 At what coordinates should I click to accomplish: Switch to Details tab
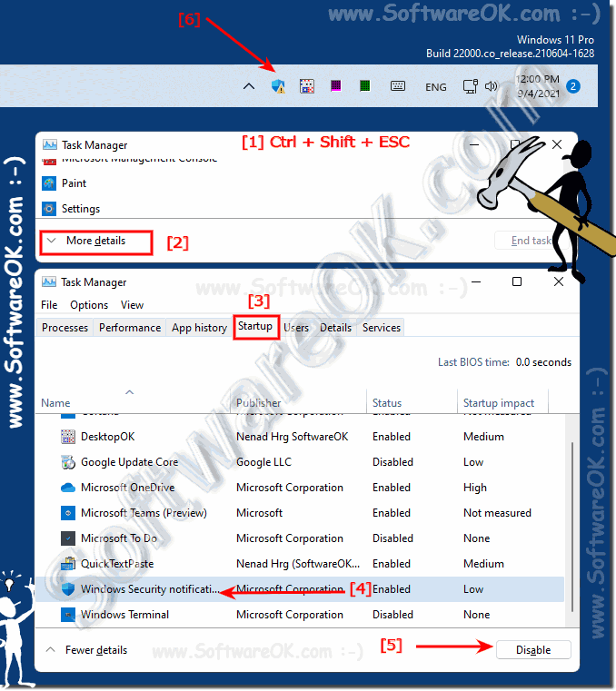pos(335,328)
